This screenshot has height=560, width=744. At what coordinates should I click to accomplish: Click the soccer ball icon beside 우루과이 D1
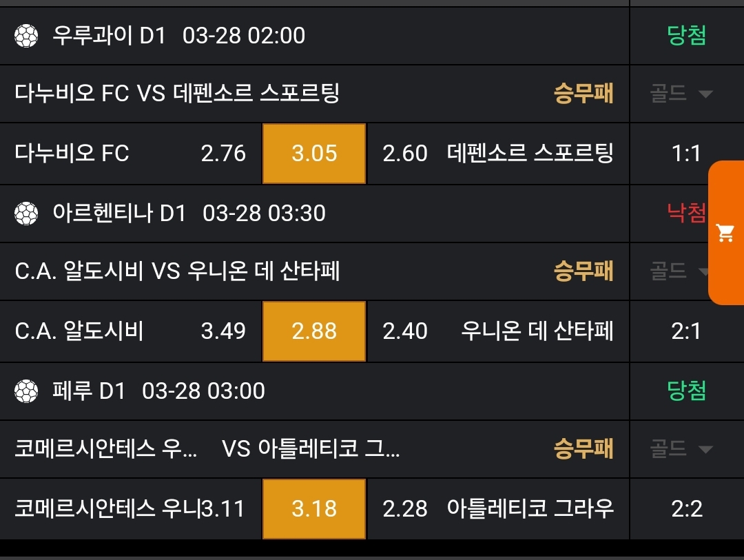pos(26,36)
